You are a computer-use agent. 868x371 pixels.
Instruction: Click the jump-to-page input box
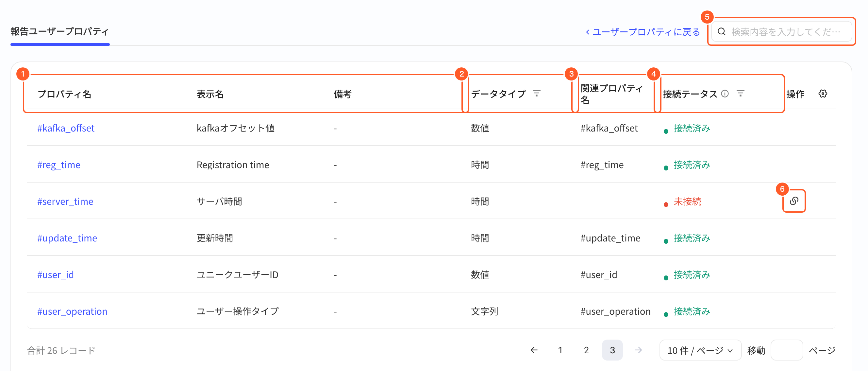click(x=786, y=350)
